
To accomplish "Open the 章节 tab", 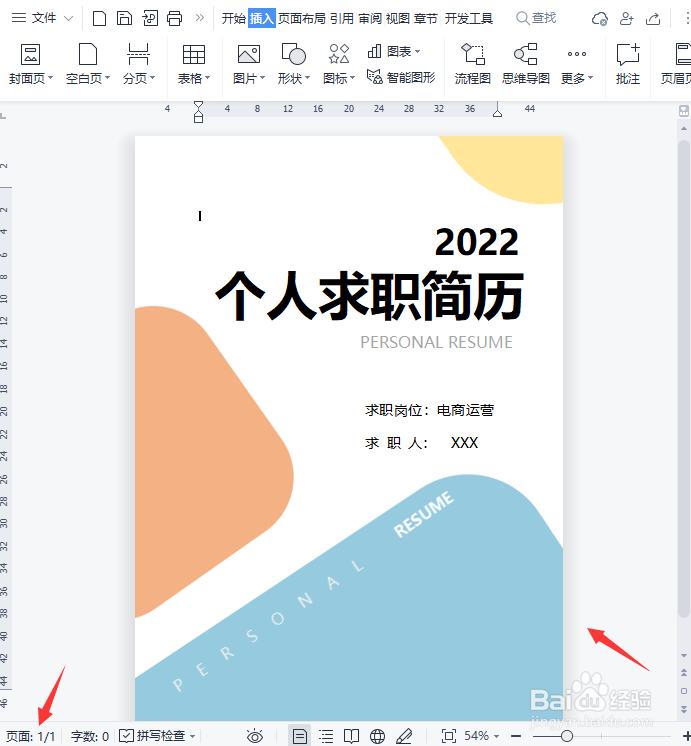I will pyautogui.click(x=425, y=19).
